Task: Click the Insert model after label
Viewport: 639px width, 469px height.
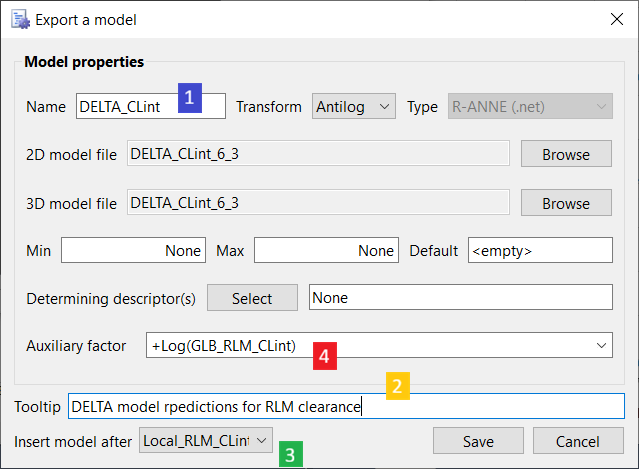Action: (73, 442)
